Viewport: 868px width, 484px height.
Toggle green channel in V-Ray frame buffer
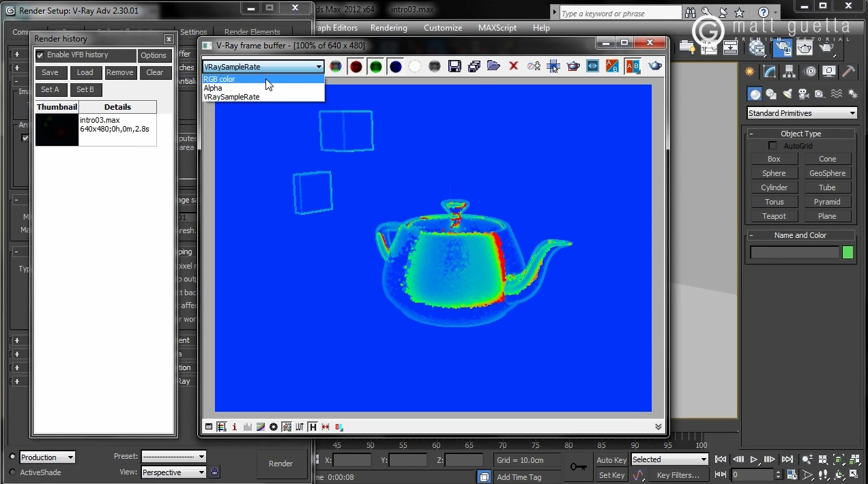[x=375, y=66]
